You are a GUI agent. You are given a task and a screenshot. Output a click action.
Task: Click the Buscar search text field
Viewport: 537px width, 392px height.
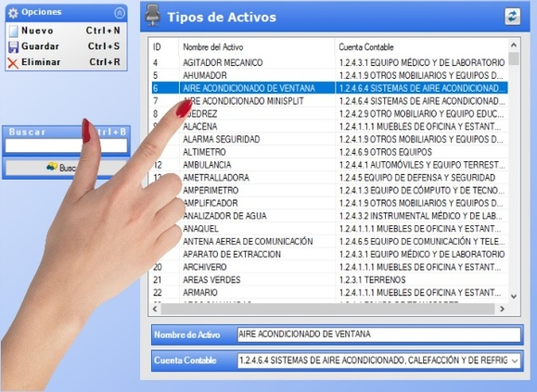pos(66,145)
